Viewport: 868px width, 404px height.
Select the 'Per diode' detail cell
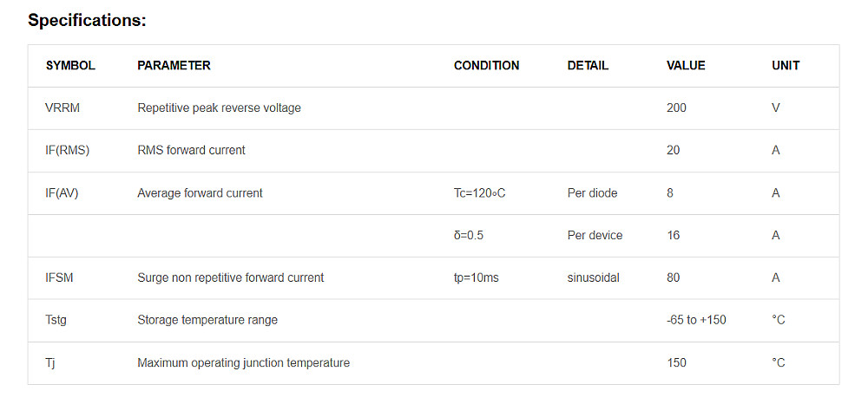point(592,193)
